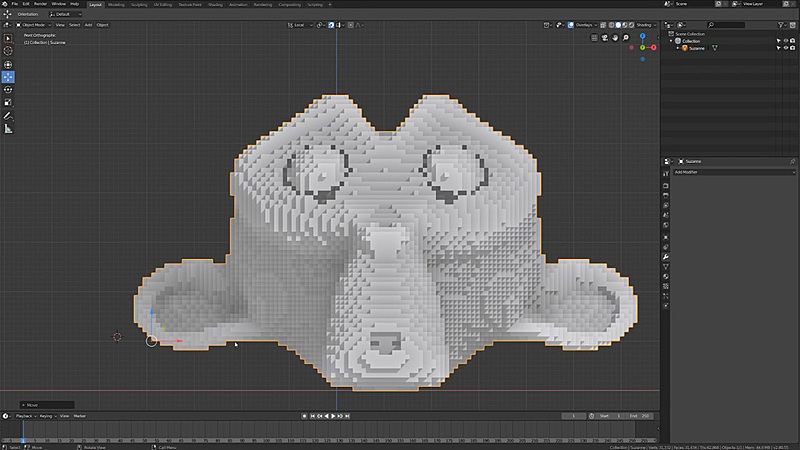Image resolution: width=800 pixels, height=450 pixels.
Task: Select the Select Box tool
Action: (x=8, y=38)
